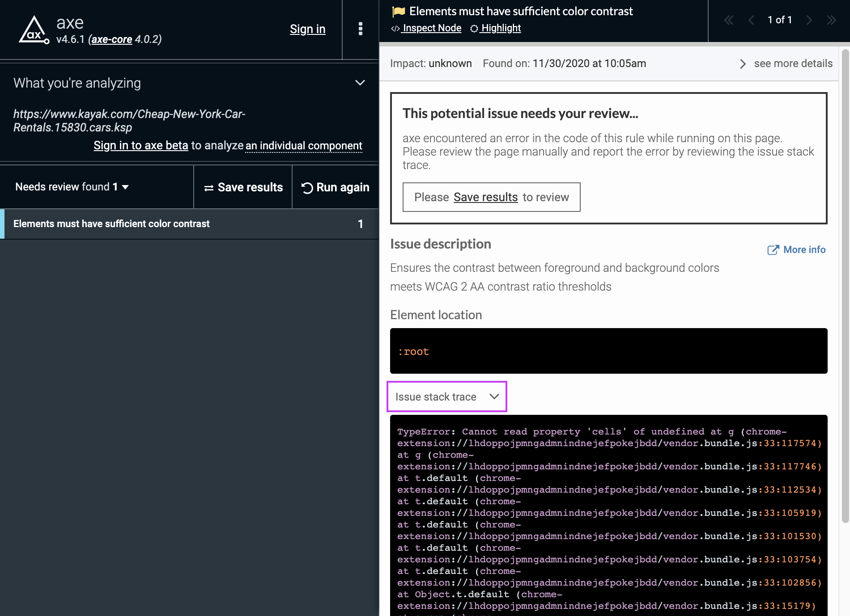This screenshot has height=616, width=850.
Task: Go to previous issue arrow
Action: pyautogui.click(x=751, y=20)
